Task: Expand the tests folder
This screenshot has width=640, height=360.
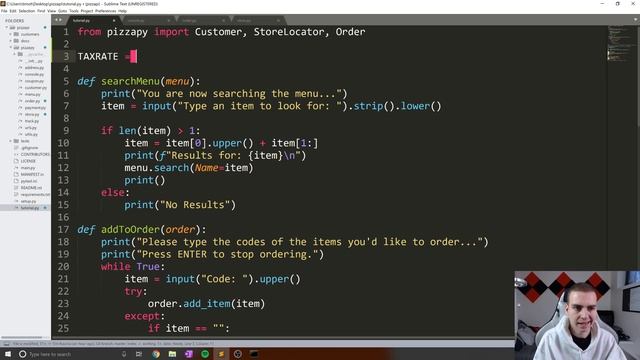Action: pos(11,141)
